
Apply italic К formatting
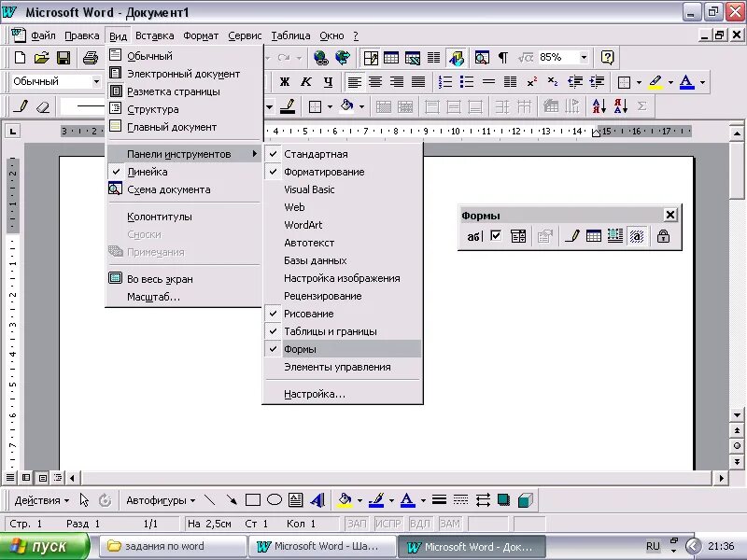point(306,82)
